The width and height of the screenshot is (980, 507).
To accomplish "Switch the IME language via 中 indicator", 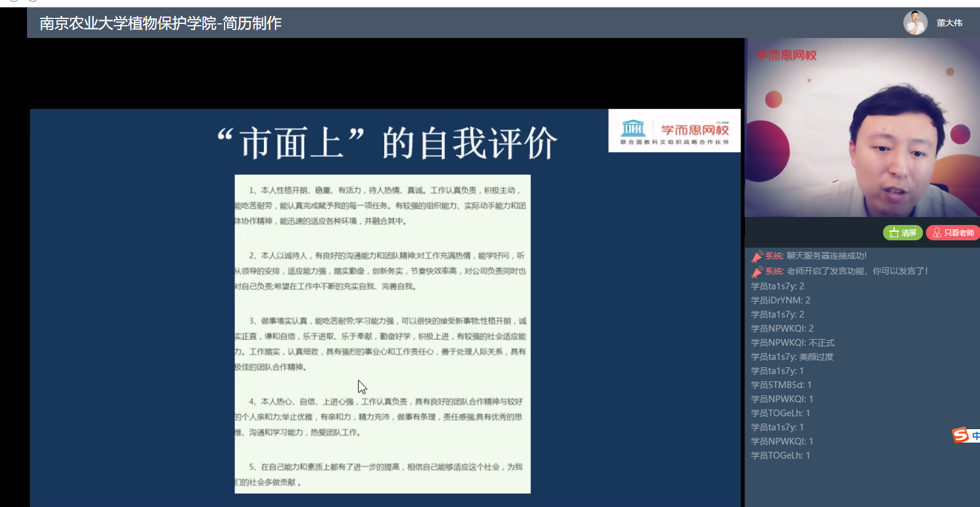I will (x=975, y=436).
